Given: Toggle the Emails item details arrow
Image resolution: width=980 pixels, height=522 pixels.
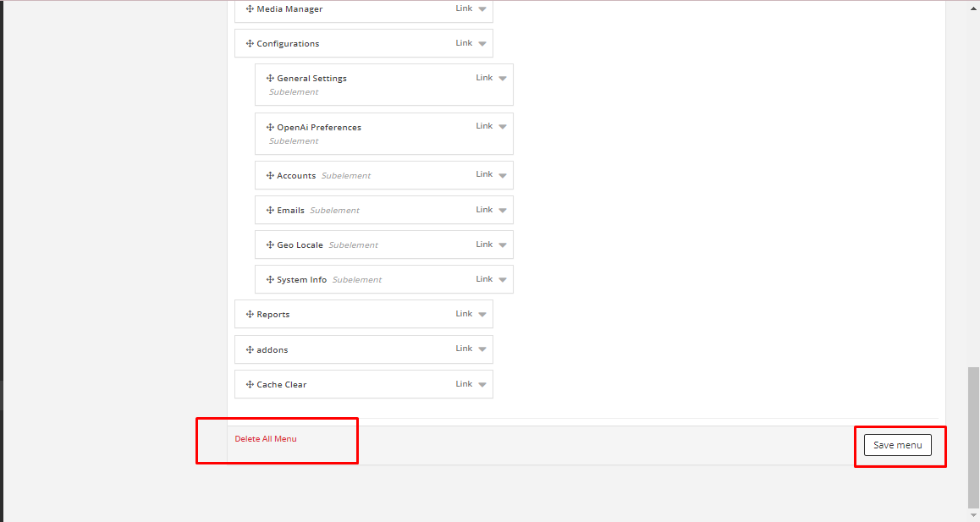Looking at the screenshot, I should (x=503, y=211).
